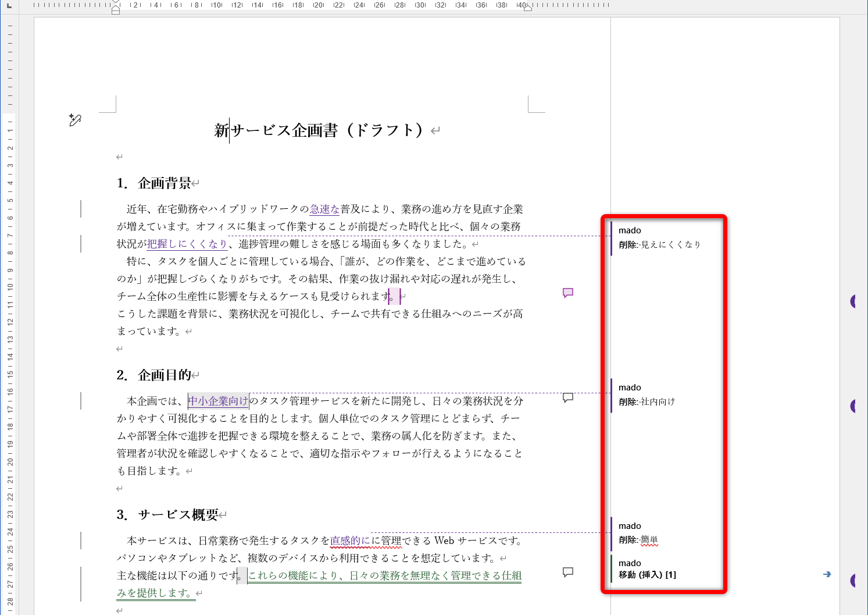This screenshot has width=868, height=615.
Task: Click the tab selector icon at ruler corner
Action: [x=8, y=7]
